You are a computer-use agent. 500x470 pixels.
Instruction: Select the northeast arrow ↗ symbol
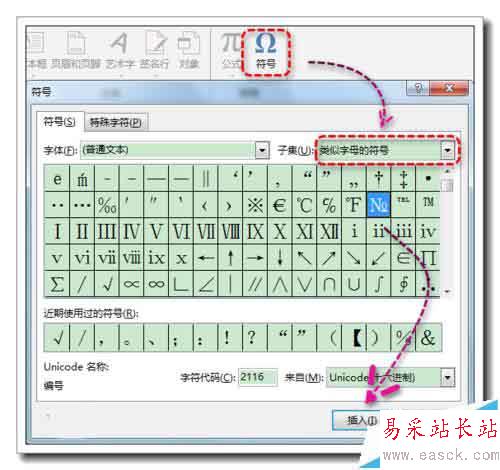point(329,257)
